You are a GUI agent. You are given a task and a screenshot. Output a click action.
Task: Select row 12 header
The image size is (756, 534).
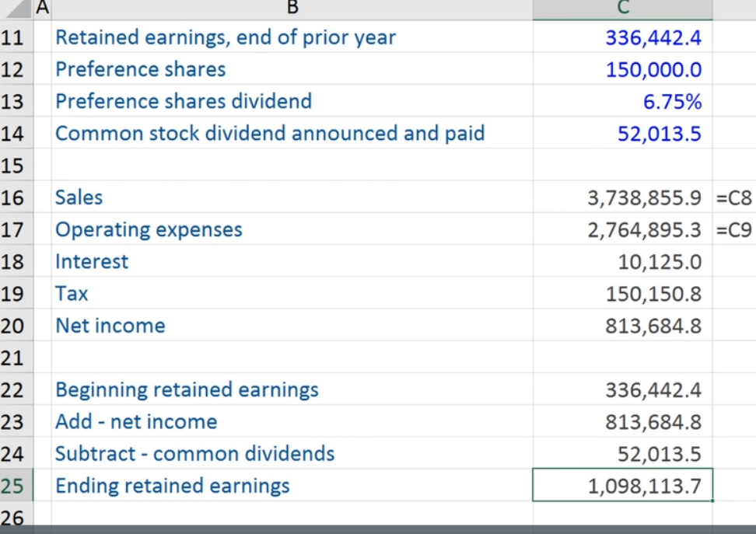tap(16, 69)
